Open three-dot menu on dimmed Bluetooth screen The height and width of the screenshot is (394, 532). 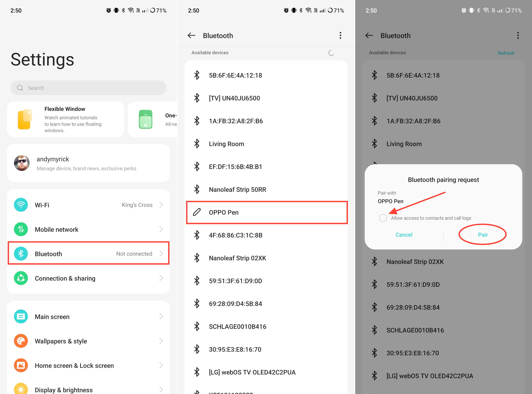pyautogui.click(x=518, y=36)
